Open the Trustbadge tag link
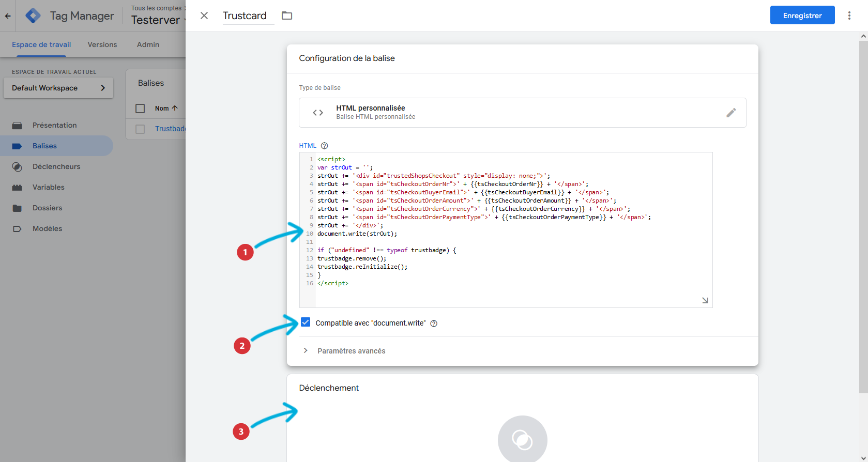Screen dimensions: 868x462 pyautogui.click(x=170, y=129)
